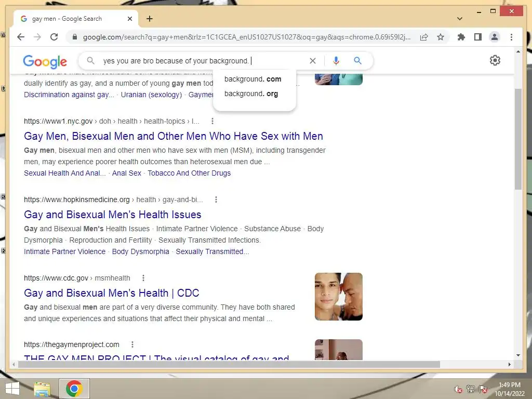The image size is (532, 399).
Task: Click the scroll down arrow
Action: (518, 355)
